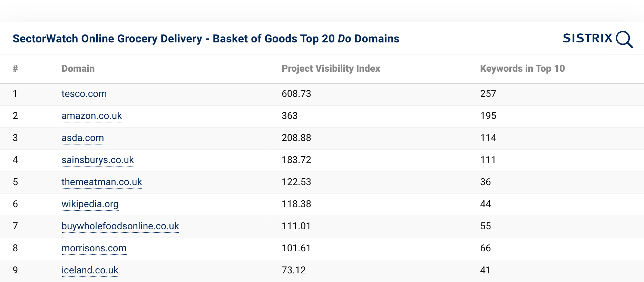Select visibility value 363 for amazon.co.uk

point(290,116)
